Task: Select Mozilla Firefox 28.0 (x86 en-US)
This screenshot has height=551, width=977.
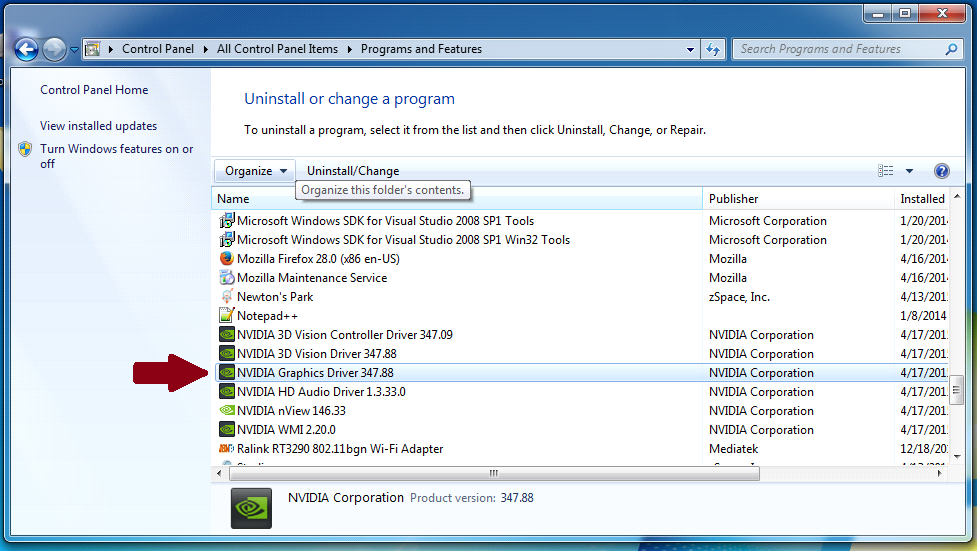Action: point(318,259)
